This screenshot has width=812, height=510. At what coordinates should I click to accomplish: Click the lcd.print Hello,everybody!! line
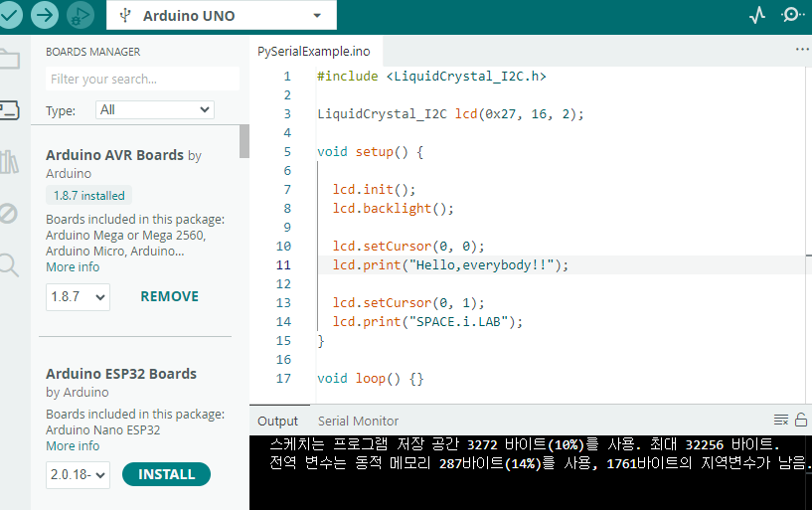450,265
